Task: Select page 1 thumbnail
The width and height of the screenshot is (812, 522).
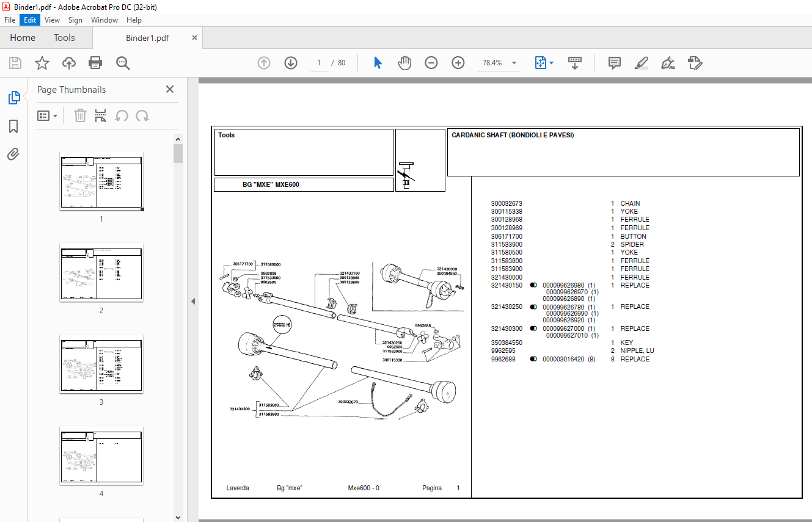Action: pyautogui.click(x=101, y=181)
